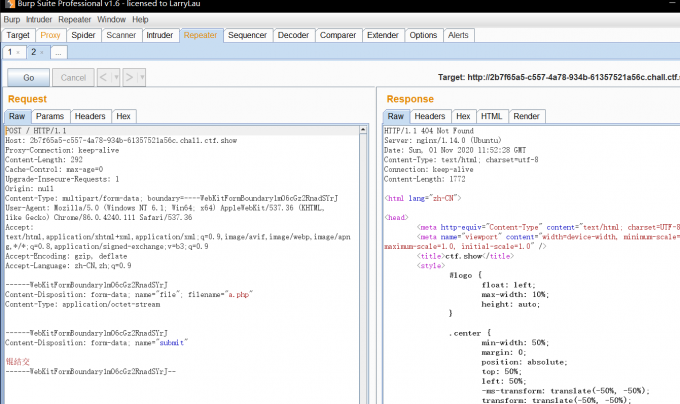Click the Host header line in request
Image resolution: width=680 pixels, height=404 pixels.
121,140
